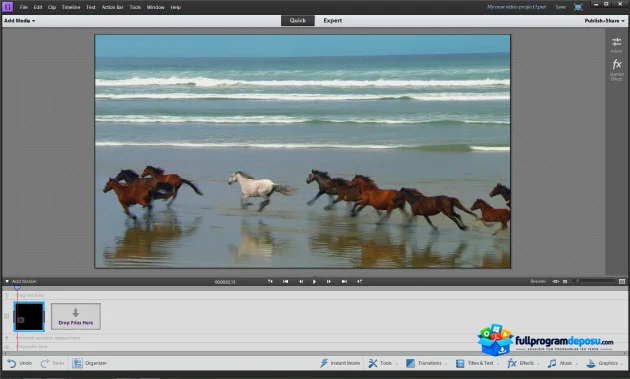
Task: Open the Effects panel in action bar
Action: pyautogui.click(x=523, y=363)
